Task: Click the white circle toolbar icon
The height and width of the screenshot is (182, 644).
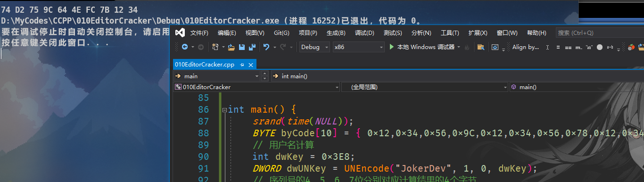Action: click(x=600, y=47)
